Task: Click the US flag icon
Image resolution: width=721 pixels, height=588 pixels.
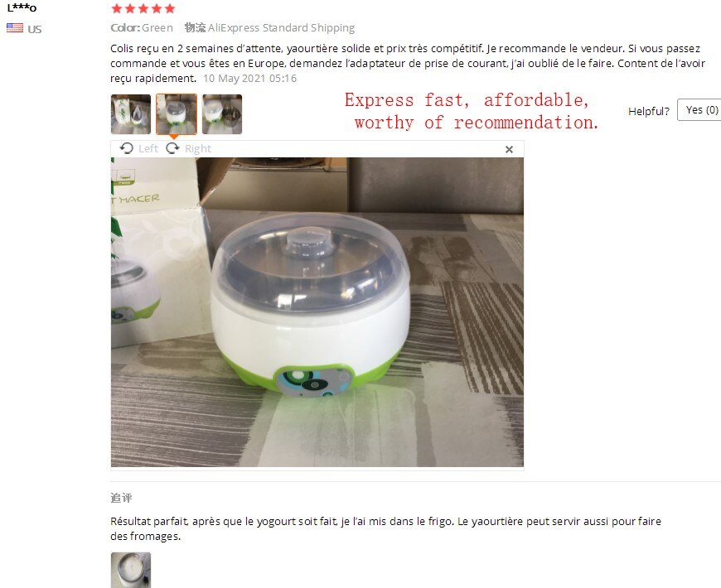Action: pos(15,28)
